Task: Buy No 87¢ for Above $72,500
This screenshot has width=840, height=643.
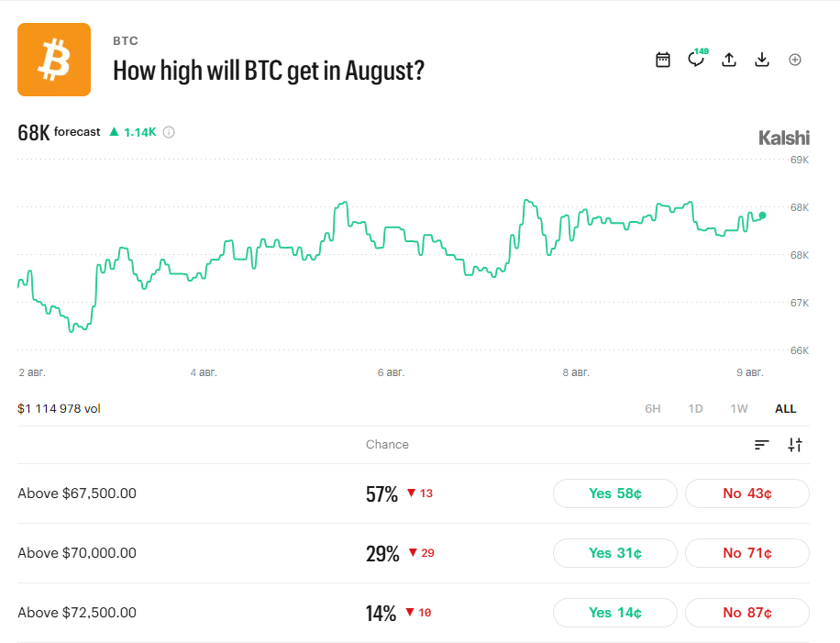Action: [x=747, y=613]
